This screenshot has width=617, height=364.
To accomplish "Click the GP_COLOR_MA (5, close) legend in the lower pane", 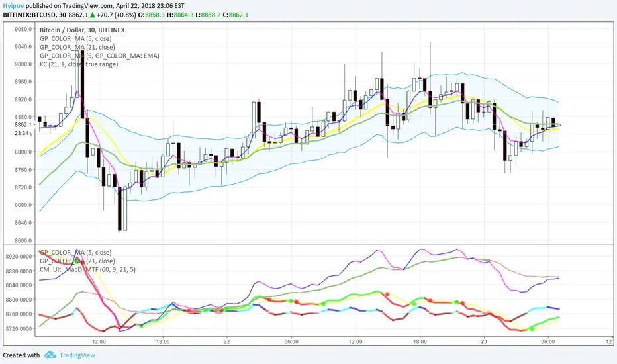I will [75, 252].
